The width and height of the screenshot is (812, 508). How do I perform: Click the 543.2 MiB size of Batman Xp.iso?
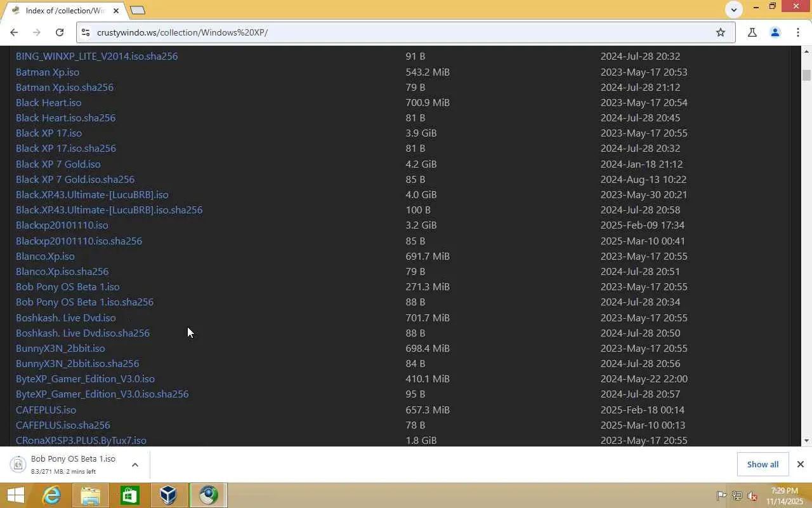pyautogui.click(x=428, y=72)
